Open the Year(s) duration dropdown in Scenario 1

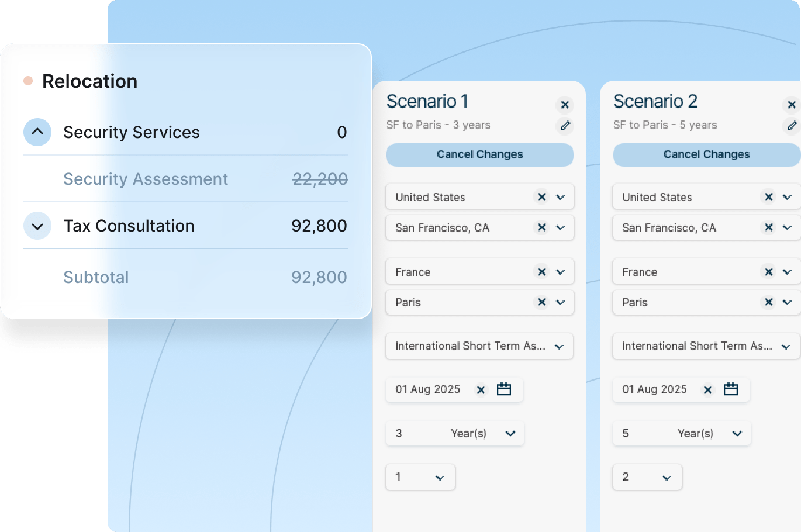(510, 434)
